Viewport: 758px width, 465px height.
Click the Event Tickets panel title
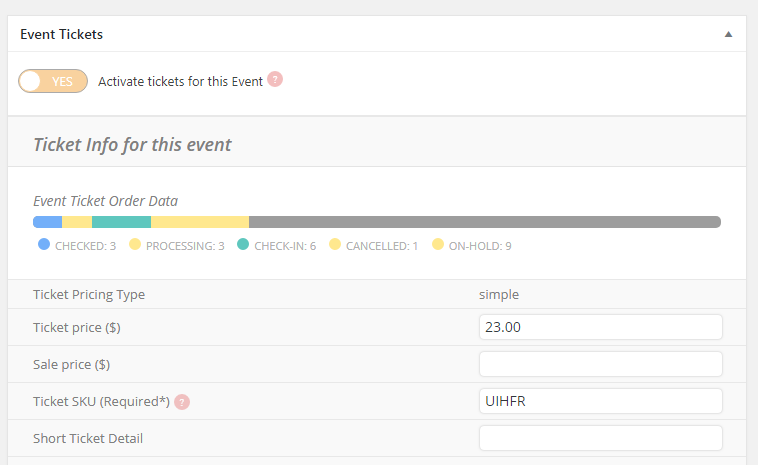[x=61, y=34]
